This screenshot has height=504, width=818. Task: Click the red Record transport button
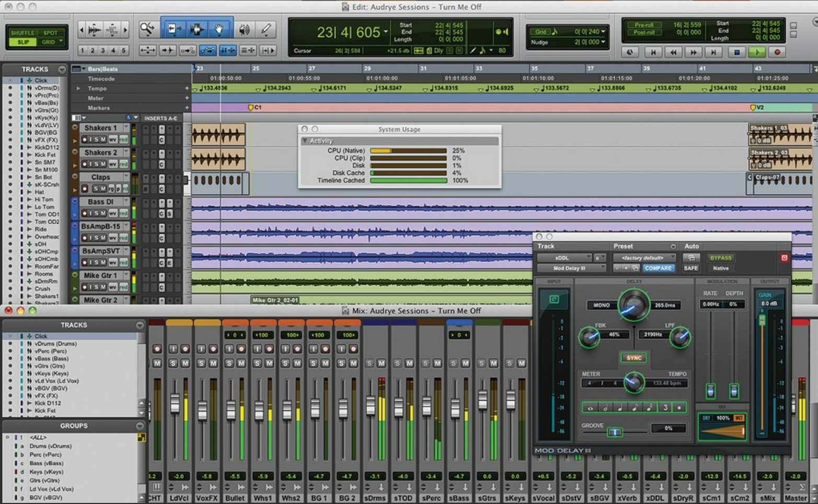pyautogui.click(x=777, y=52)
